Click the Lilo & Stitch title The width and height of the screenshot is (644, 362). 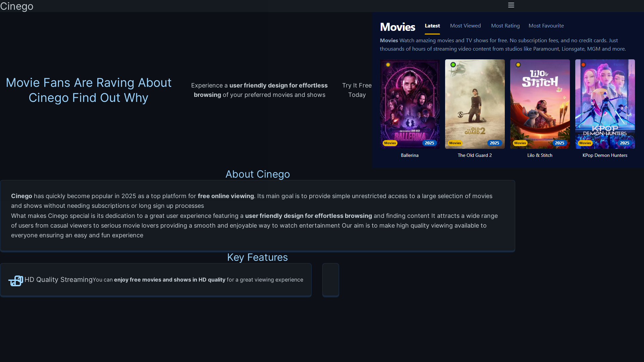click(x=540, y=155)
